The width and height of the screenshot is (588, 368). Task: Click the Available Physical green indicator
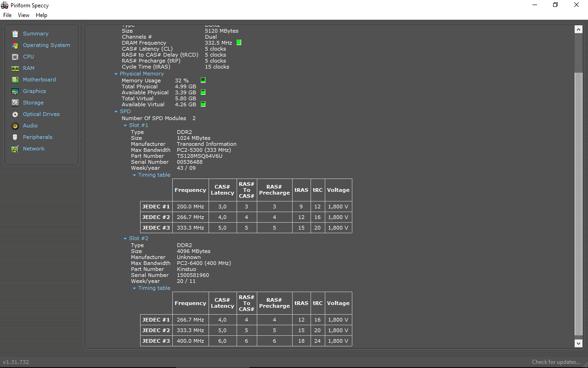pos(203,92)
